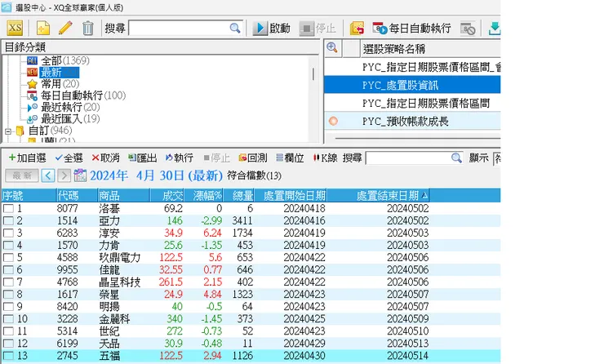Viewport: 604px width, 364px height.
Task: Click 取消 to clear selection
Action: [105, 158]
